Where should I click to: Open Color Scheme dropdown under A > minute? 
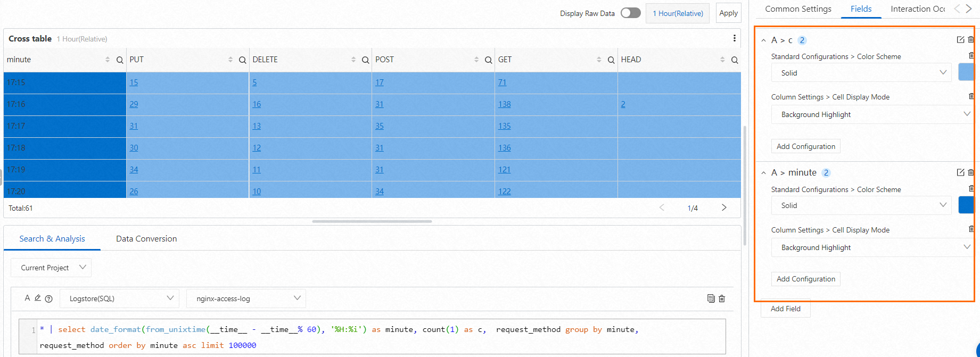pyautogui.click(x=861, y=205)
